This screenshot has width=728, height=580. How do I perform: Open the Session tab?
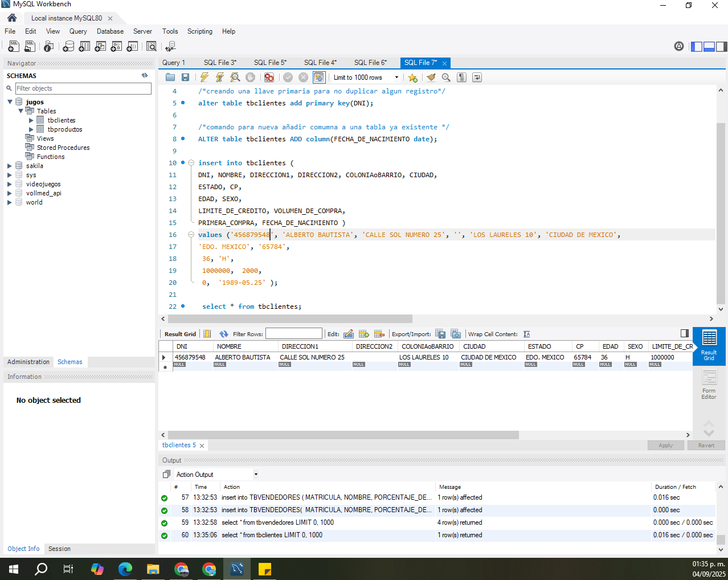[59, 549]
